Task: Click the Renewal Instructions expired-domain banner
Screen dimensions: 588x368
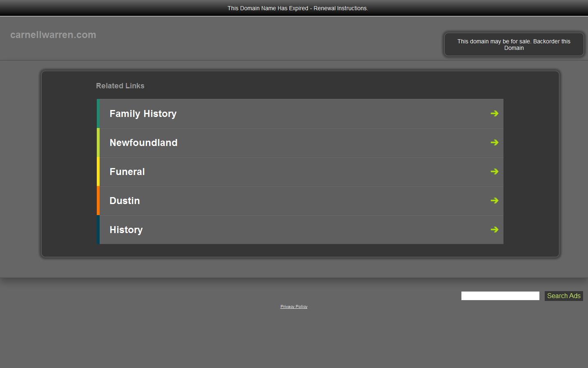Action: (298, 8)
